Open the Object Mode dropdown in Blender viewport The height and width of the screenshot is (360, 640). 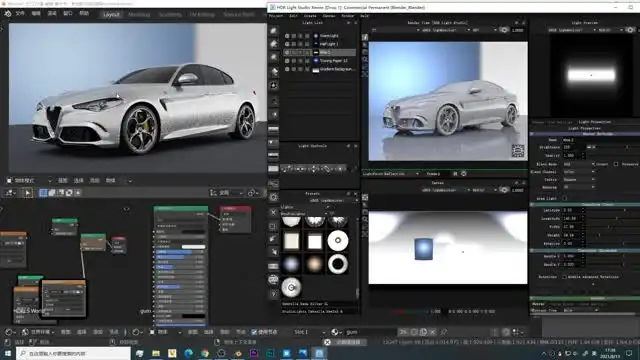point(29,180)
